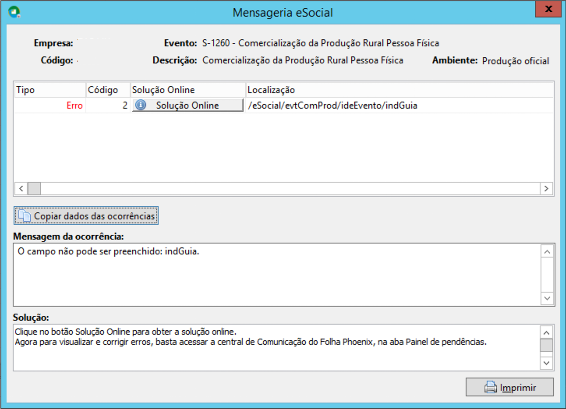Click the copy-pages icon in Copiar dados button
The height and width of the screenshot is (409, 566).
pos(24,216)
